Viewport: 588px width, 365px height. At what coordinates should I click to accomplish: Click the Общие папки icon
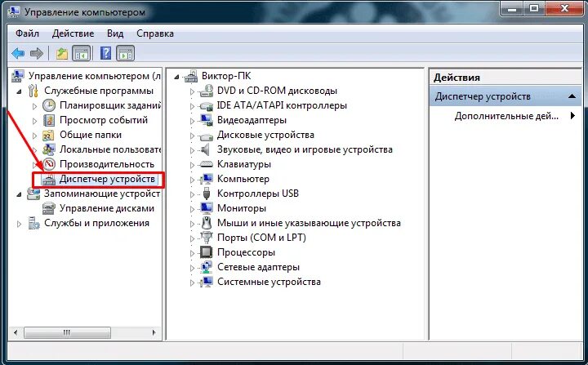pos(48,135)
